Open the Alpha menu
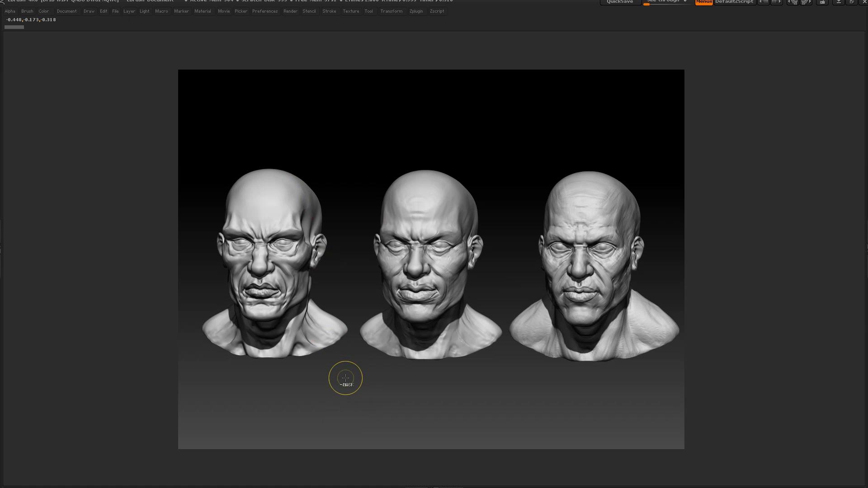868x488 pixels. tap(10, 11)
